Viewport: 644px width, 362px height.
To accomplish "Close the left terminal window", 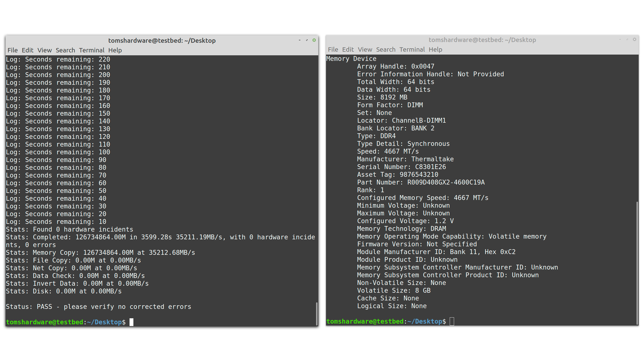I will click(x=314, y=40).
